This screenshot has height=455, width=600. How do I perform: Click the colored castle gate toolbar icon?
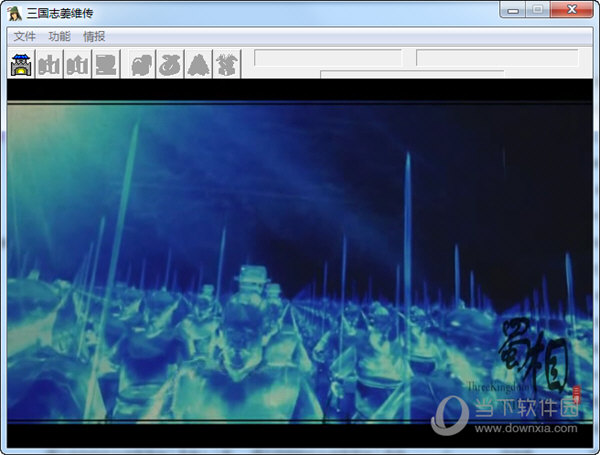tap(21, 64)
